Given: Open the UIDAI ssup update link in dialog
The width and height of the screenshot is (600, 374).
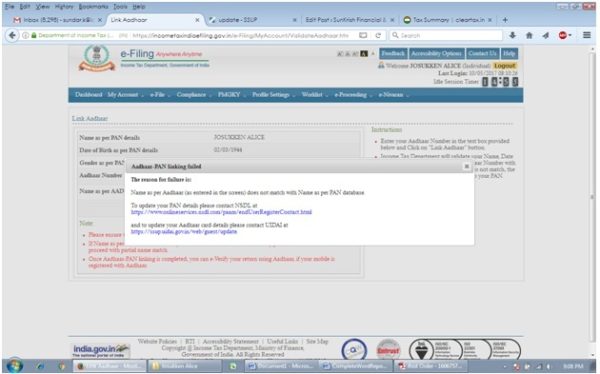Looking at the screenshot, I should 184,232.
